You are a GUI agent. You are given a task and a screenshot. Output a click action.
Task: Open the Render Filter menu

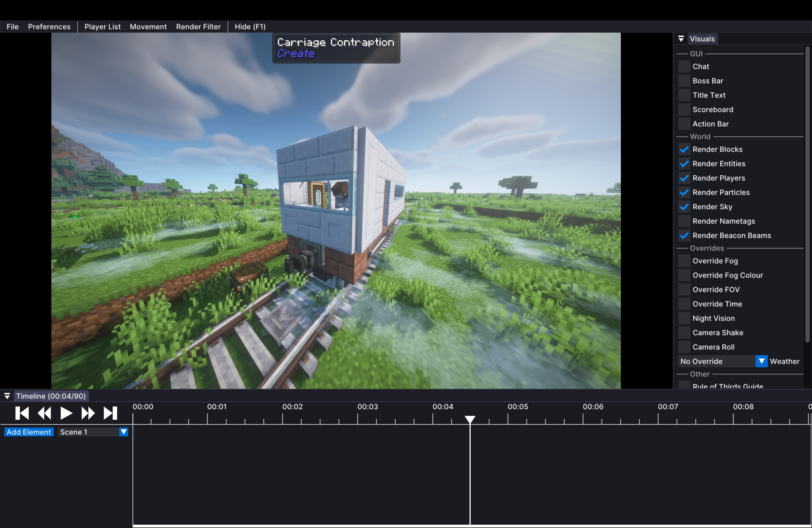tap(198, 27)
